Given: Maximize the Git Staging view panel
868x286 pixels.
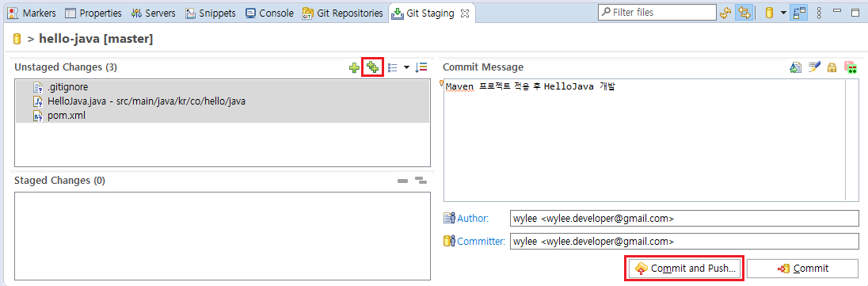Looking at the screenshot, I should [856, 12].
